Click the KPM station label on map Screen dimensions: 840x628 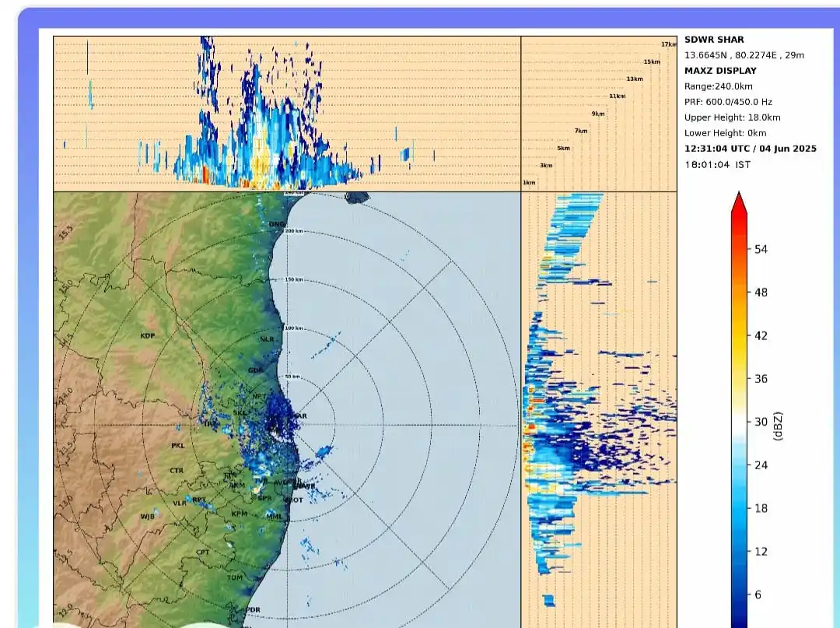[x=240, y=514]
